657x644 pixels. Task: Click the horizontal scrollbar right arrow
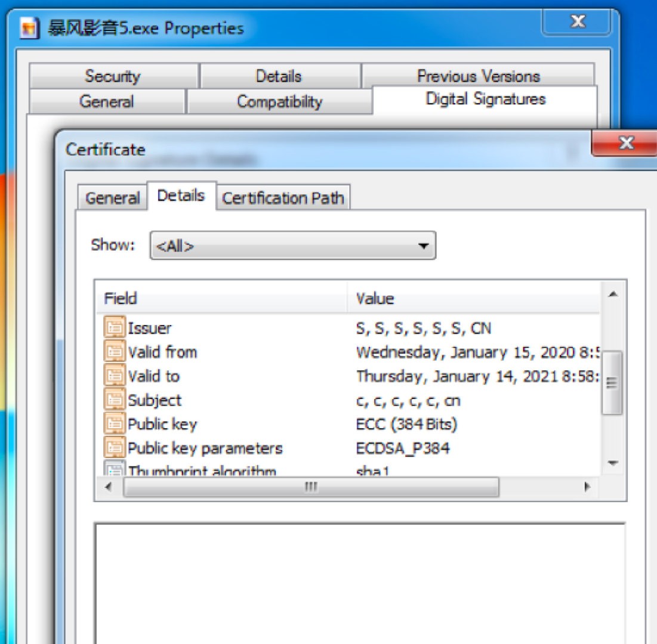[587, 487]
